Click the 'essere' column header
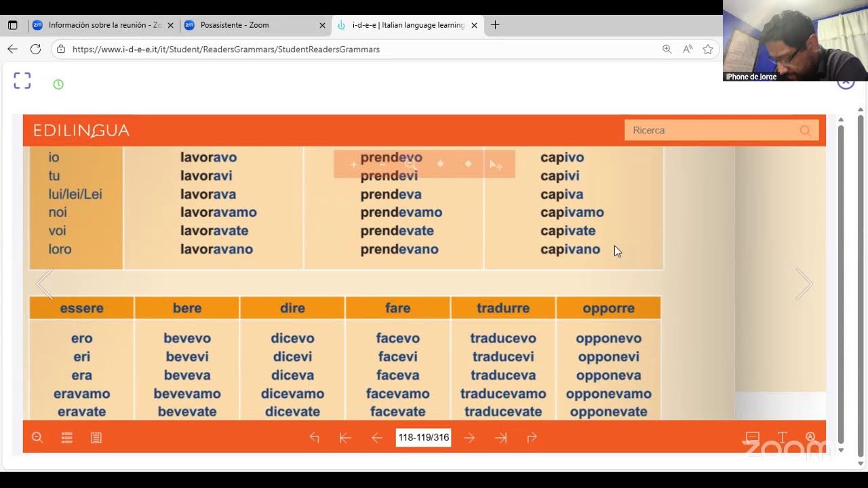The height and width of the screenshot is (488, 868). [x=81, y=308]
